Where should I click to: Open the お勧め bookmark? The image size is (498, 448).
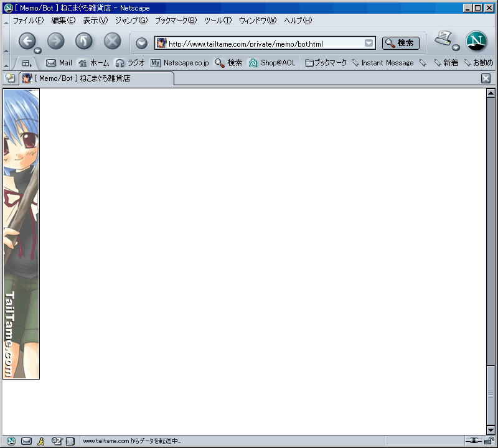pyautogui.click(x=478, y=63)
